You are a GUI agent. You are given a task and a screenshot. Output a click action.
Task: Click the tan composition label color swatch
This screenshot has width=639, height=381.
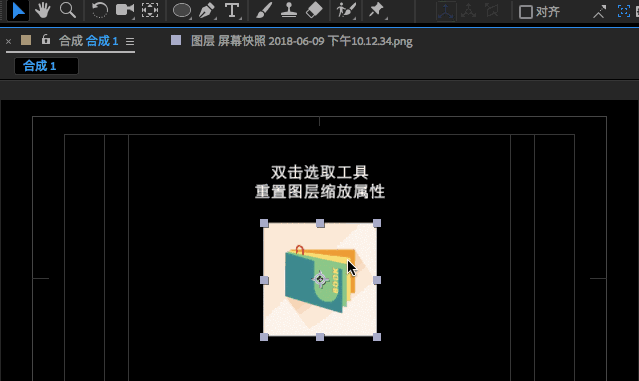pyautogui.click(x=26, y=40)
